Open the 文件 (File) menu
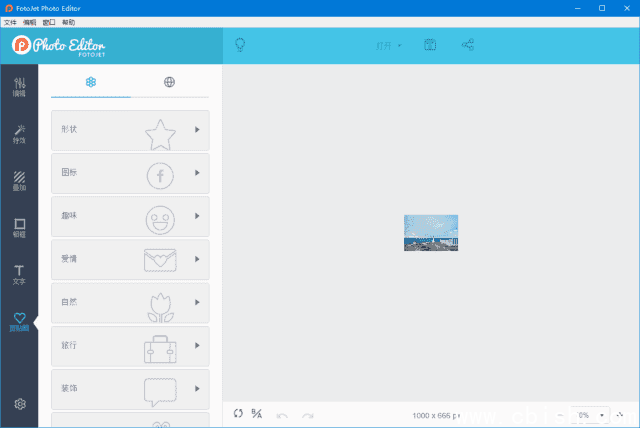Image resolution: width=640 pixels, height=428 pixels. click(10, 22)
